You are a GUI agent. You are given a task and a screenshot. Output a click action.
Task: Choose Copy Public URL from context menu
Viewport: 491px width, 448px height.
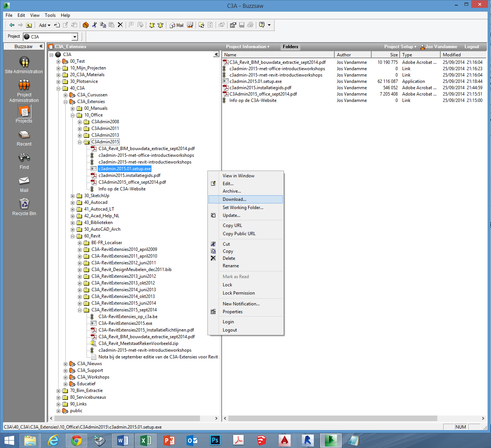tap(246, 234)
